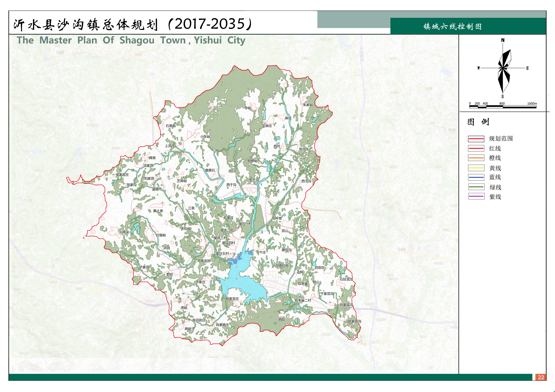Click the 三泉 village label
This screenshot has height=392, width=555.
point(191,208)
